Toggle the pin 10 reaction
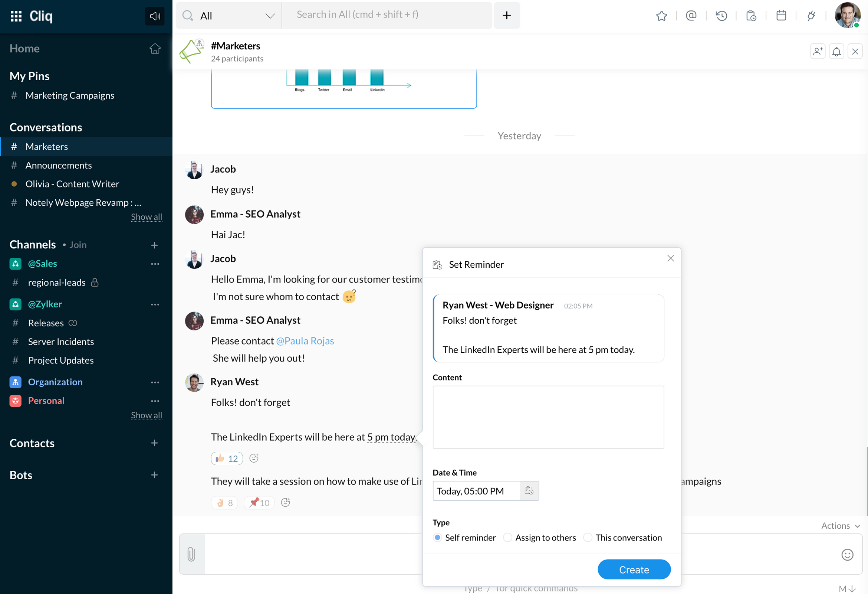The image size is (868, 594). coord(259,502)
